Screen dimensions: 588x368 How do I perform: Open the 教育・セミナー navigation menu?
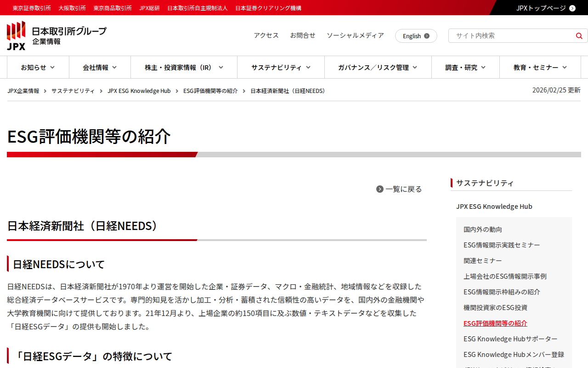[540, 68]
